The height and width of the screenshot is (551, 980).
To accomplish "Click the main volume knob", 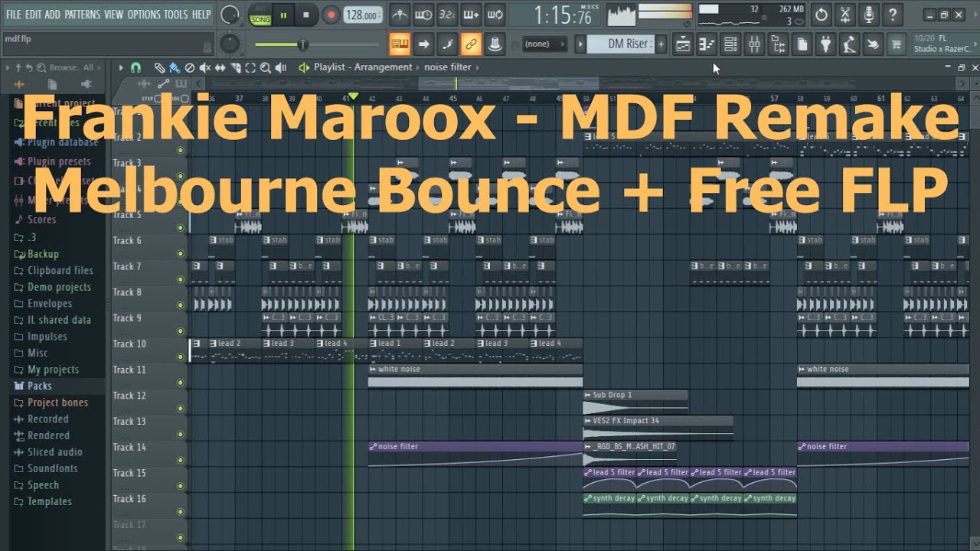I will [x=229, y=15].
